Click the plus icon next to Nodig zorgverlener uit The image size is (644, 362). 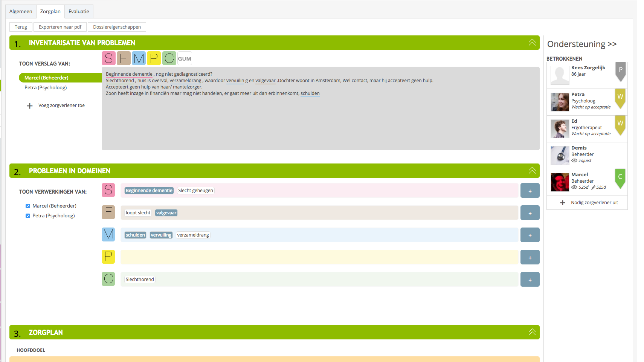[x=563, y=203]
